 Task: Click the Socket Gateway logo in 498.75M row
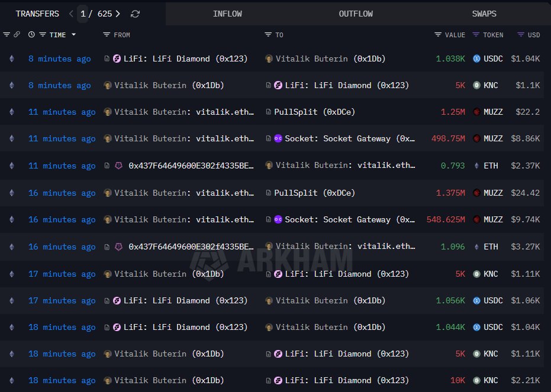point(278,138)
